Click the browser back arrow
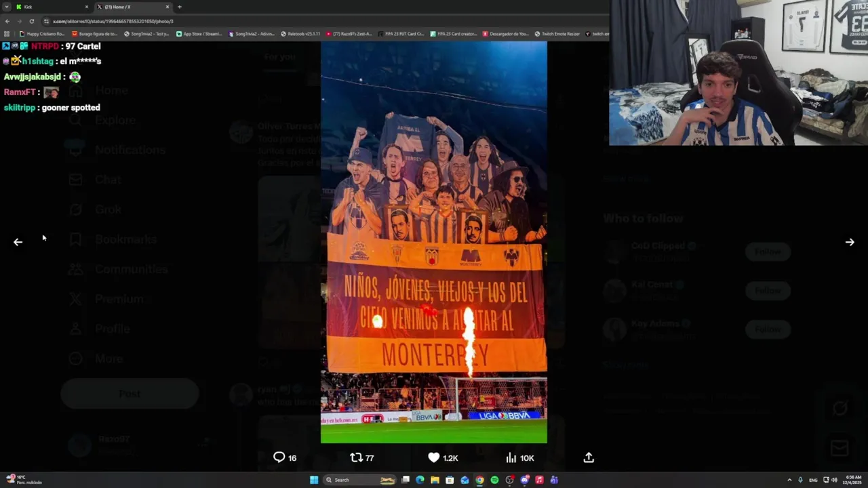868x488 pixels. [7, 21]
